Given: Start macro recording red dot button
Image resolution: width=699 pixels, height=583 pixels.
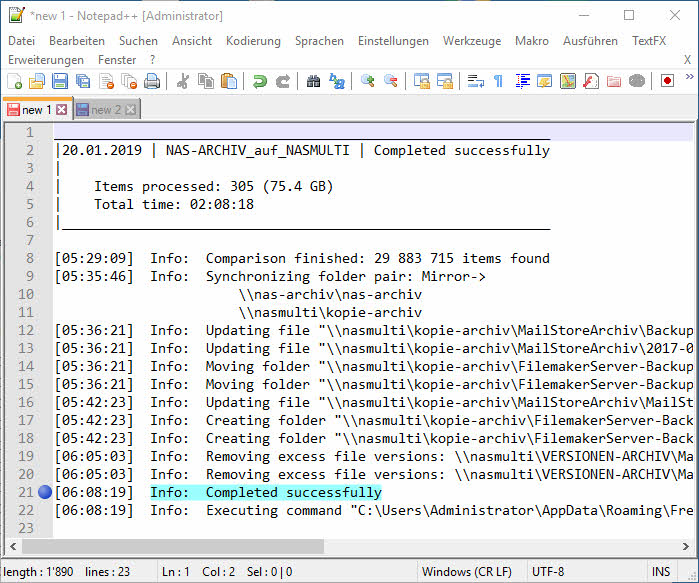Looking at the screenshot, I should (667, 81).
